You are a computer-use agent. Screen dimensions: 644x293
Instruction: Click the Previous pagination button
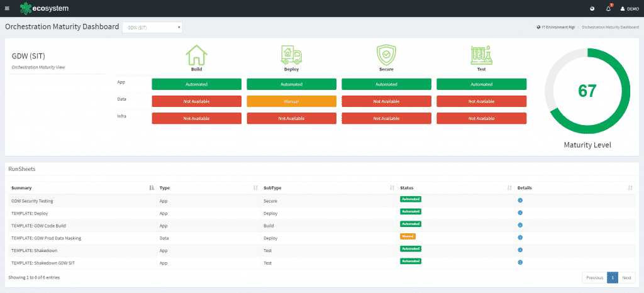pyautogui.click(x=594, y=277)
